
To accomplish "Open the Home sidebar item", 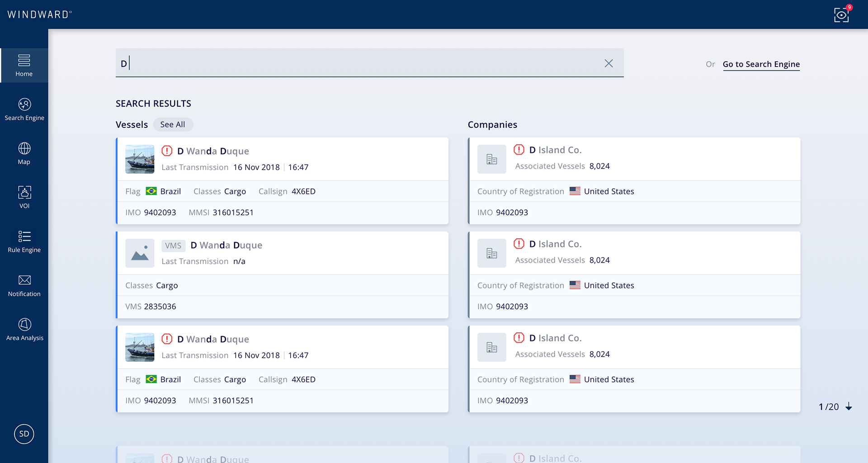I will pyautogui.click(x=24, y=66).
